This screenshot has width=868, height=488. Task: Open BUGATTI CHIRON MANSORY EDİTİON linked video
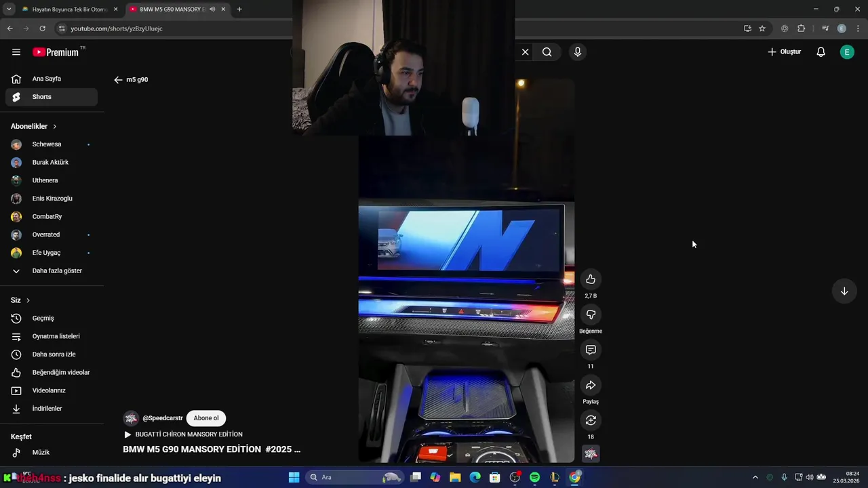183,434
